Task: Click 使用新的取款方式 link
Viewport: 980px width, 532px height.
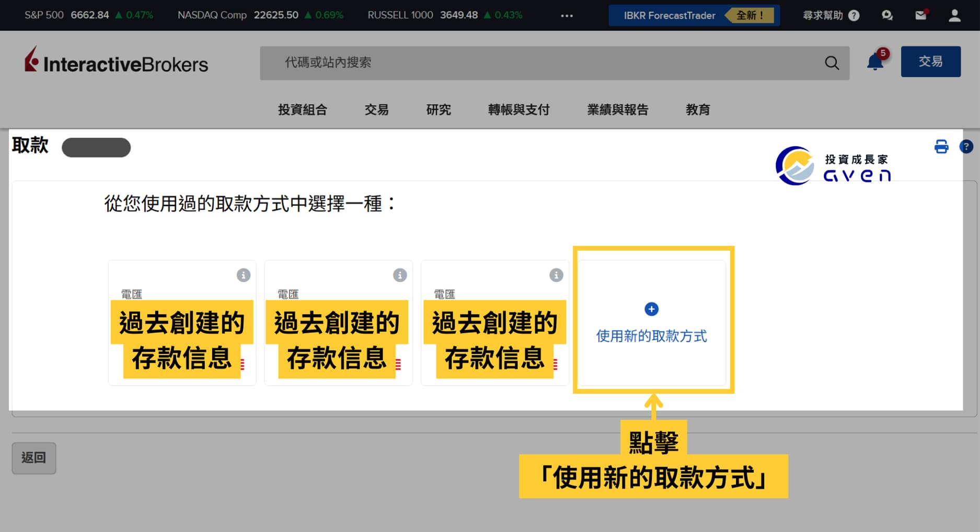Action: tap(651, 336)
